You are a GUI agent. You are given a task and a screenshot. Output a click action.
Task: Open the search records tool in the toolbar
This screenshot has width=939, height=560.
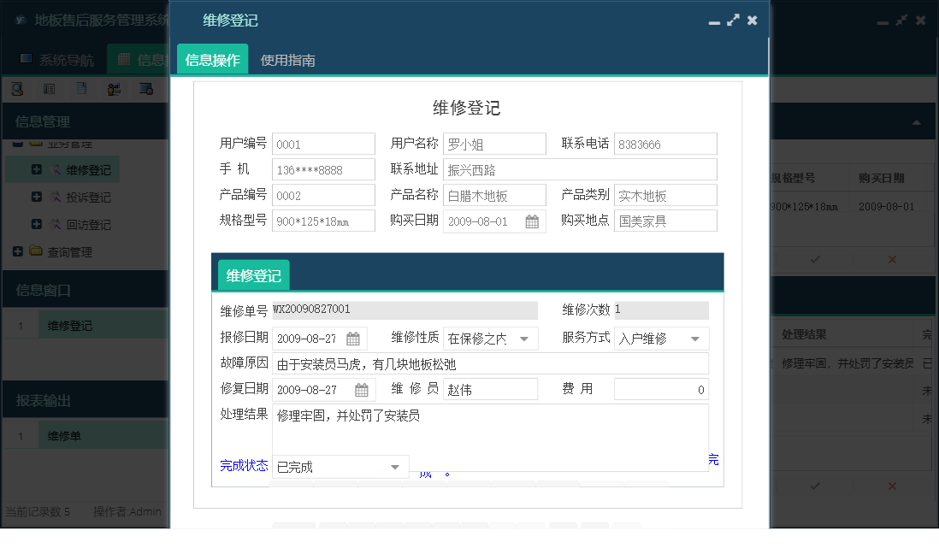tap(17, 89)
